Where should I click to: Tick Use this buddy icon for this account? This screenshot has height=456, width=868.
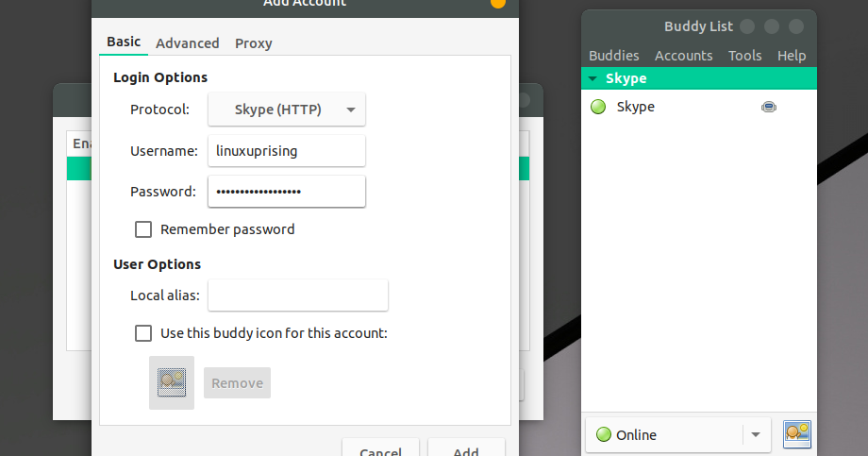(143, 333)
